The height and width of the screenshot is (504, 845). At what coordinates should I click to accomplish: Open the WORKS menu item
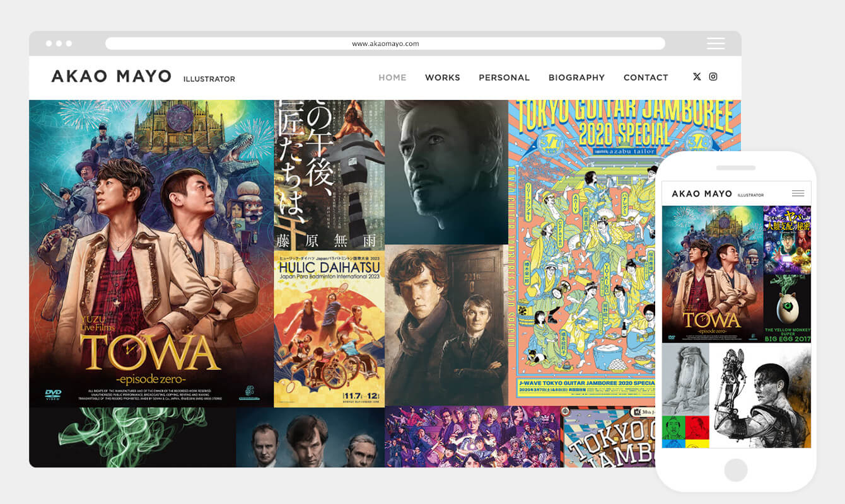pyautogui.click(x=443, y=77)
